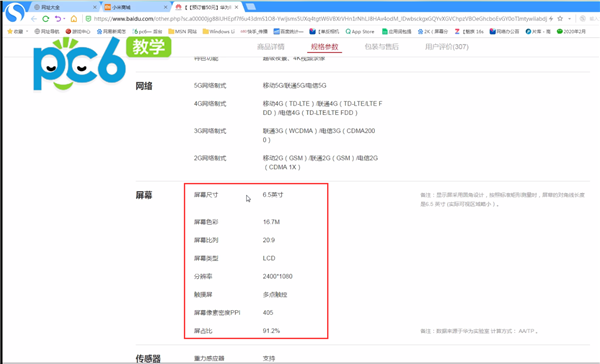Click the 91.2% screen-to-body ratio value
Image resolution: width=600 pixels, height=364 pixels.
[x=271, y=330]
